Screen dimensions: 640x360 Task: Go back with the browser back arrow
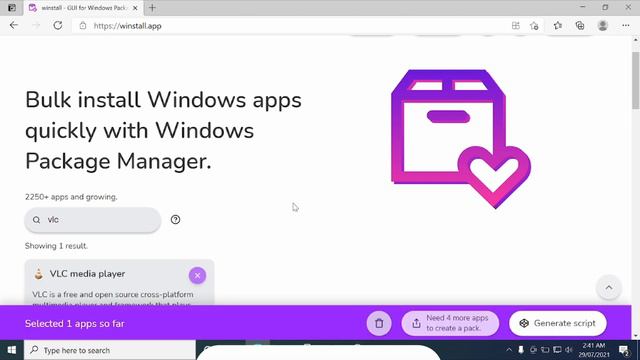tap(14, 25)
